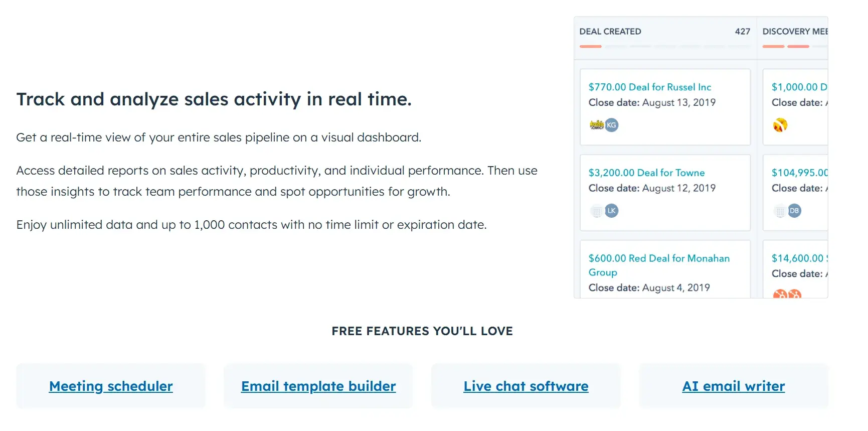Click orange HubSpot logo on $14,600.00 deal

[x=780, y=295]
